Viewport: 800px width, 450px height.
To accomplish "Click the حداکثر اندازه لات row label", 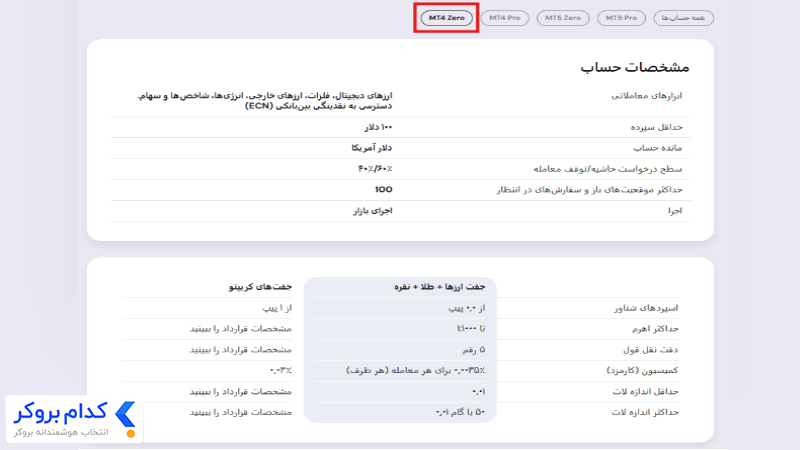I will point(645,412).
